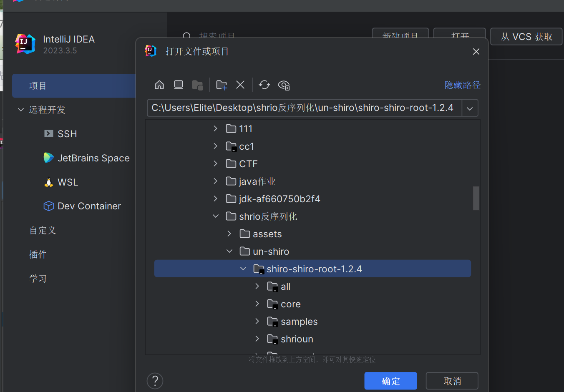Screen dimensions: 564x392
Task: Click the Dev Container cube icon
Action: coord(49,206)
